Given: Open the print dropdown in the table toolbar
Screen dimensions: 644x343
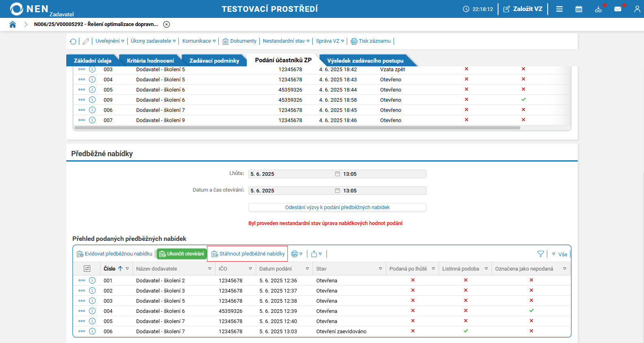Looking at the screenshot, I should point(297,254).
